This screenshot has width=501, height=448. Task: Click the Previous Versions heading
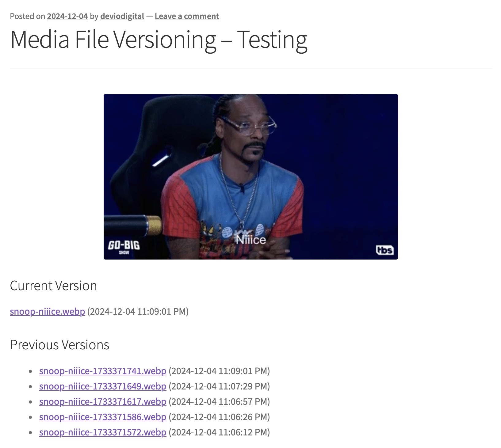pyautogui.click(x=59, y=345)
